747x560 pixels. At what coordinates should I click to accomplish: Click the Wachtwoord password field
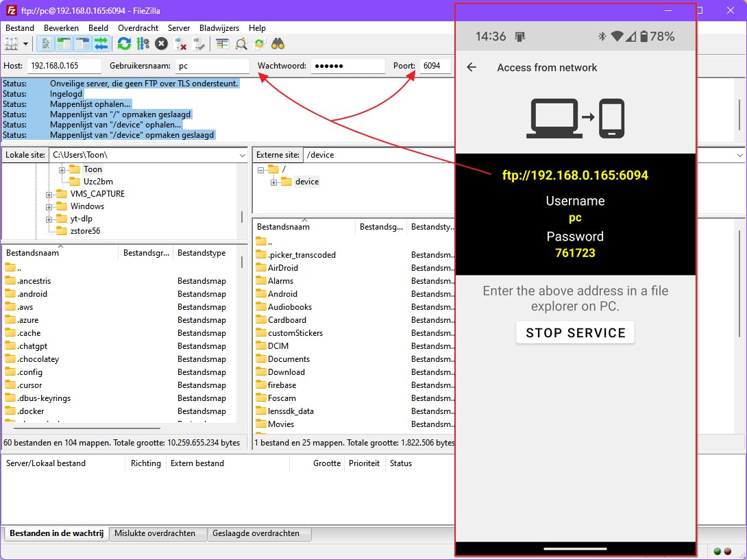(x=347, y=66)
